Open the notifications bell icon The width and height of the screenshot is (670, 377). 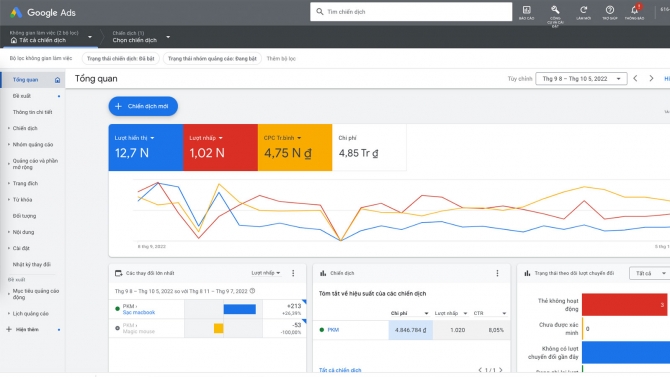(x=635, y=9)
